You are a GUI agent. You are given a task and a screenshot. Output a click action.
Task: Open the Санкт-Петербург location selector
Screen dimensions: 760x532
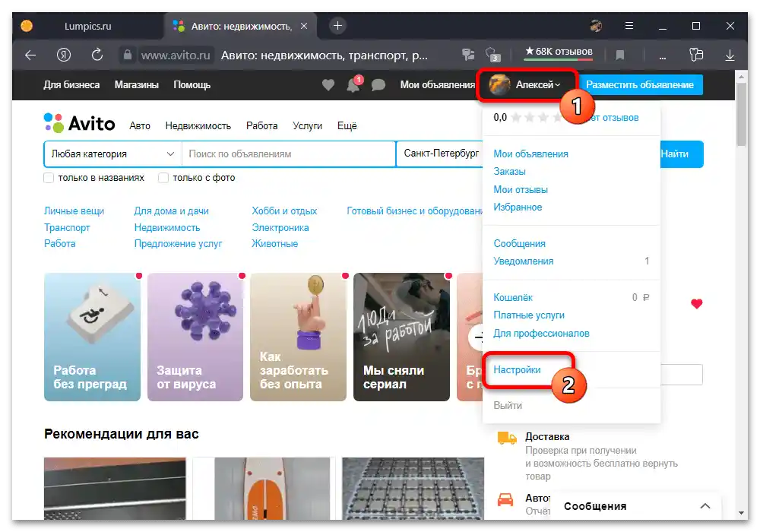point(440,154)
